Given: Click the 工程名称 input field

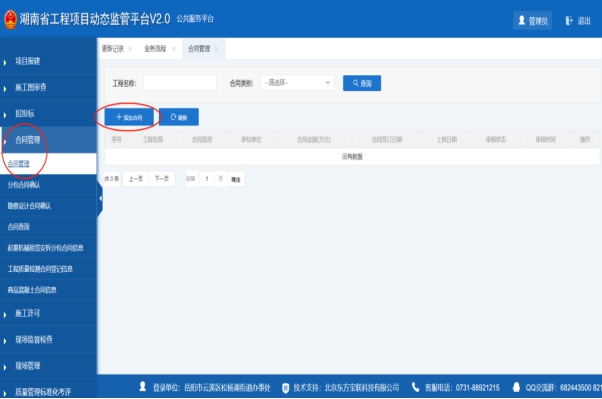Looking at the screenshot, I should point(180,83).
